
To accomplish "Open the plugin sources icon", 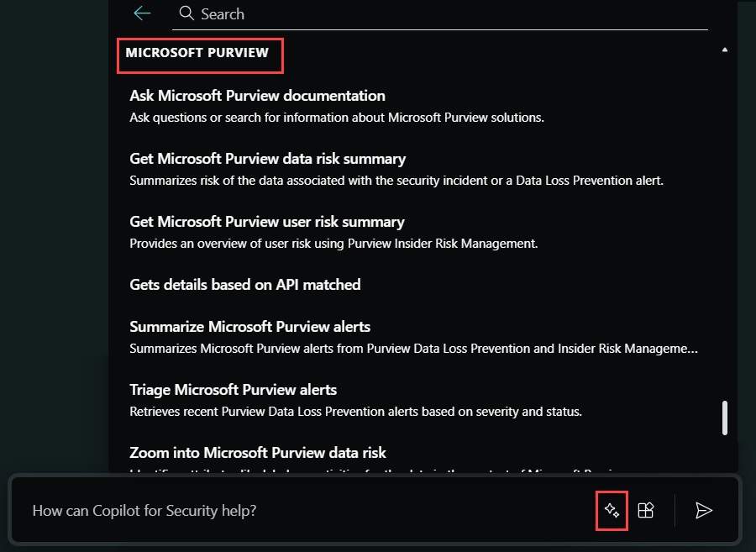I will (x=646, y=510).
